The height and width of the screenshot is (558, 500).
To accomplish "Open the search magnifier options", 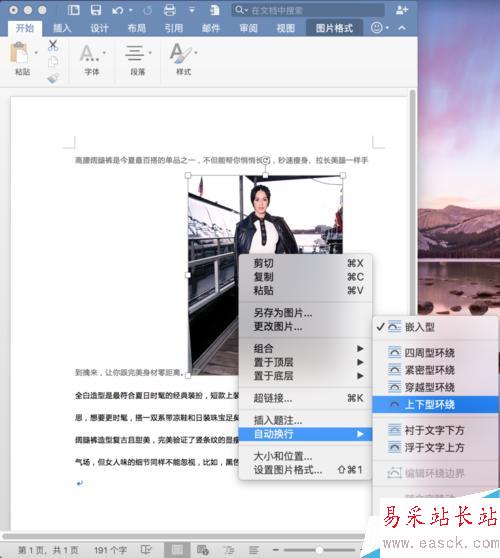I will coord(241,10).
